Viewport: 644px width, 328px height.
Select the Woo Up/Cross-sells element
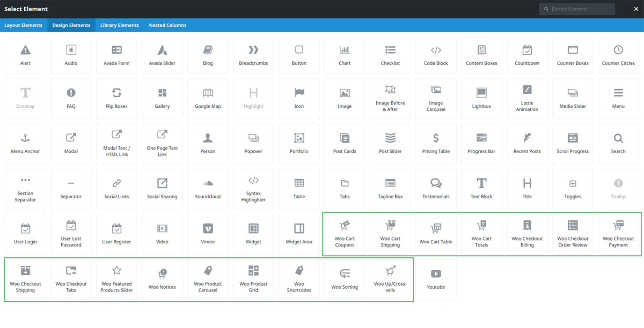[390, 279]
